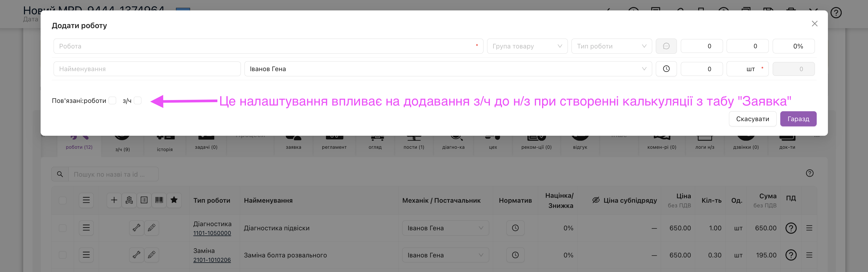Click wrench icon in Діагностика підвіски row
The width and height of the screenshot is (868, 272).
coord(136,228)
